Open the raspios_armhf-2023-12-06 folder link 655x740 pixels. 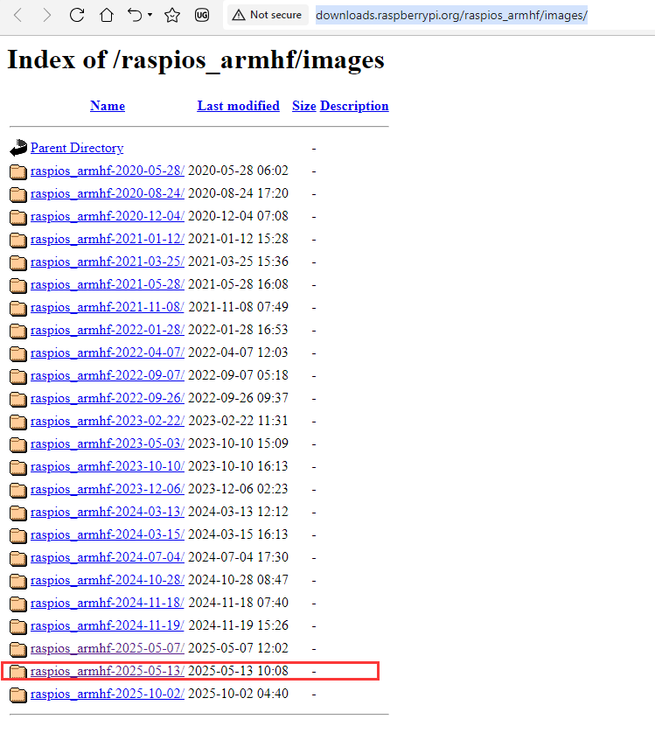click(107, 489)
